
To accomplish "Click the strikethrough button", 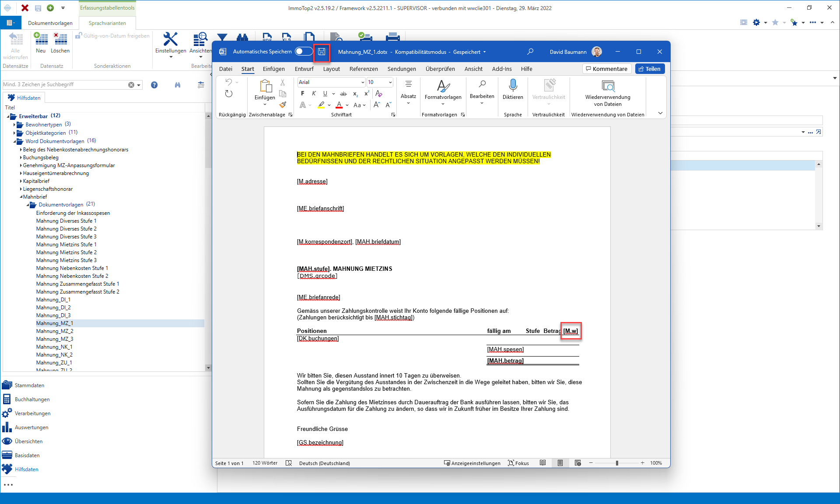I will 343,94.
